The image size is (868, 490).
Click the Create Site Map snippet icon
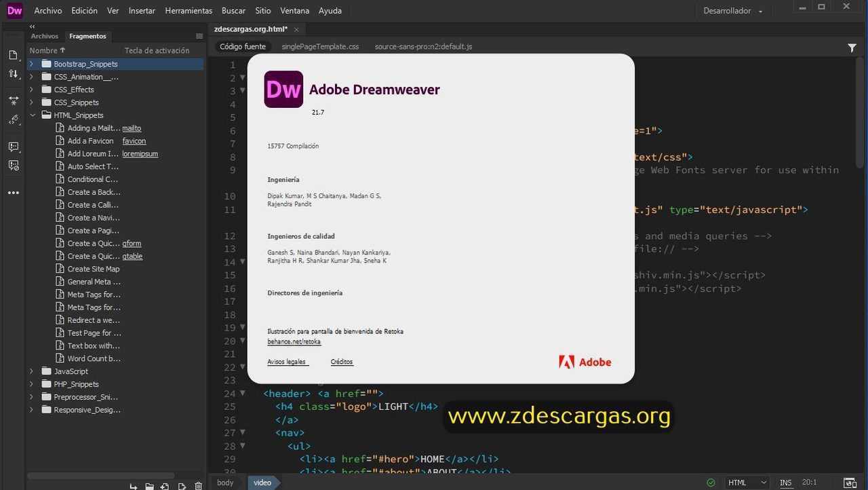pos(60,269)
